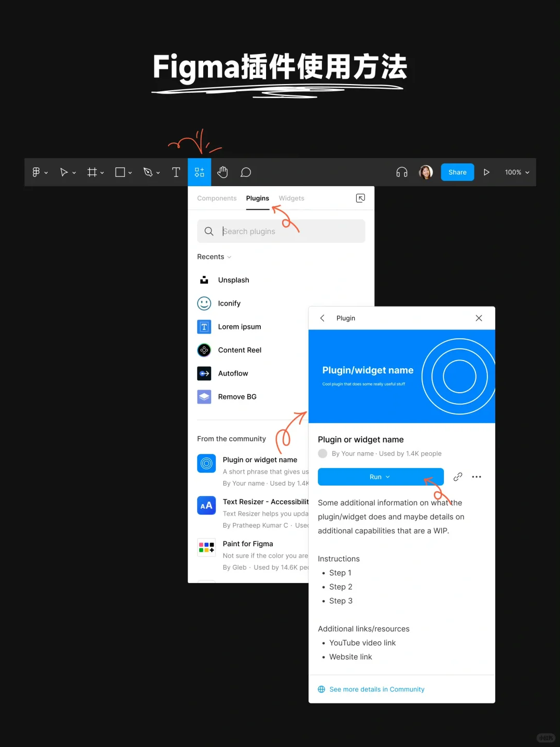
Task: Click the search magnifier icon
Action: (209, 231)
